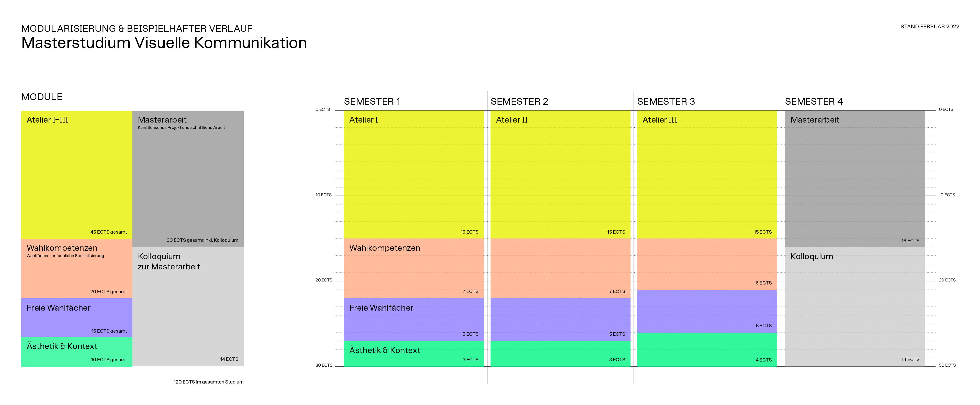Click the 45 ECTS gesamt label

[108, 232]
